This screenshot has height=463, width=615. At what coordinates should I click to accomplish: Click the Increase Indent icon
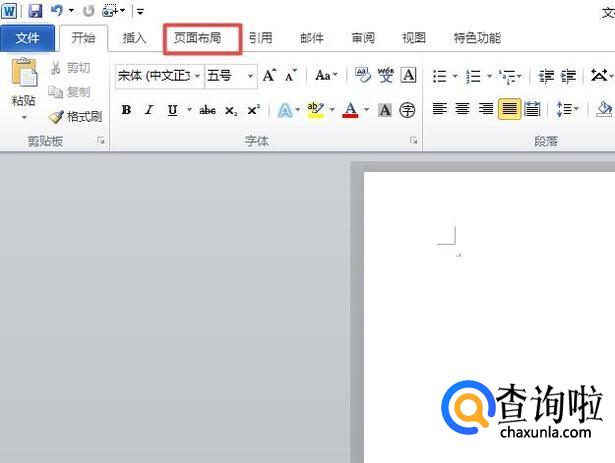tap(568, 76)
